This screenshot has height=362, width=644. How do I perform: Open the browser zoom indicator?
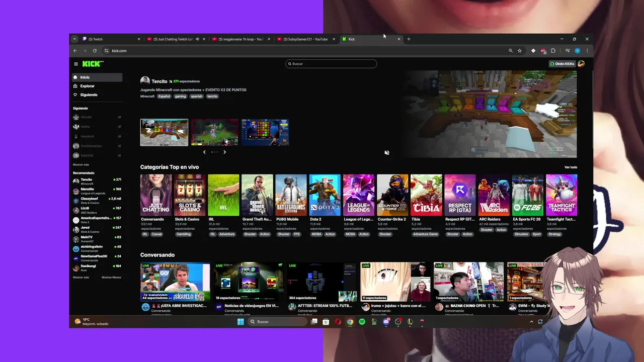(x=511, y=51)
